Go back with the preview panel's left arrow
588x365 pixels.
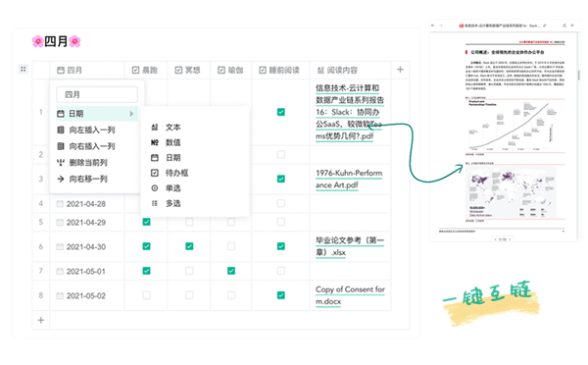(x=433, y=26)
